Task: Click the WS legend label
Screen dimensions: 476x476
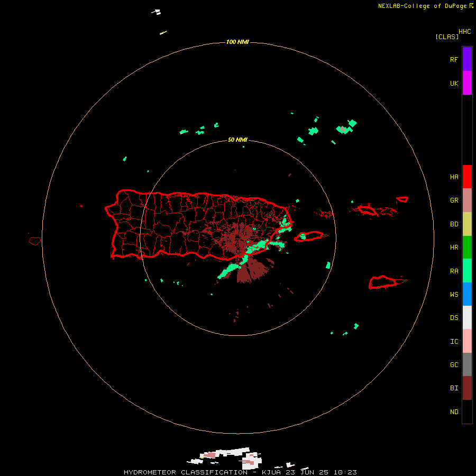Action: click(454, 294)
